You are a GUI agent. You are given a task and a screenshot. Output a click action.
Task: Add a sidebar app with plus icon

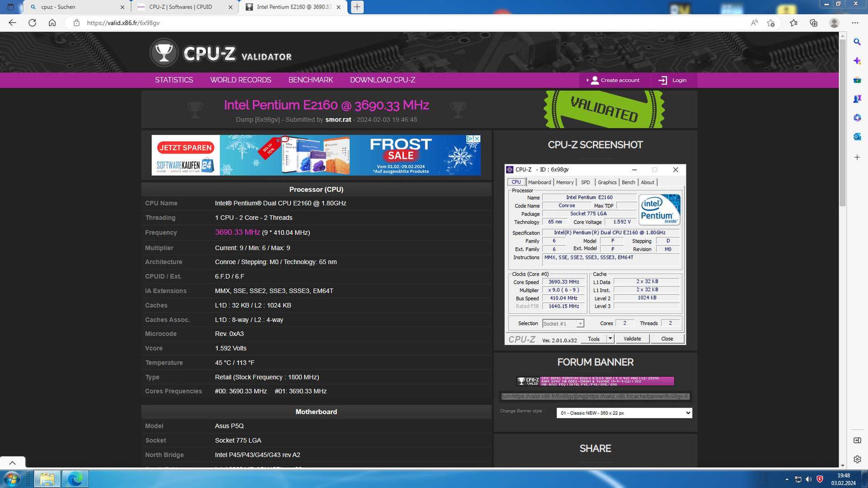(857, 157)
